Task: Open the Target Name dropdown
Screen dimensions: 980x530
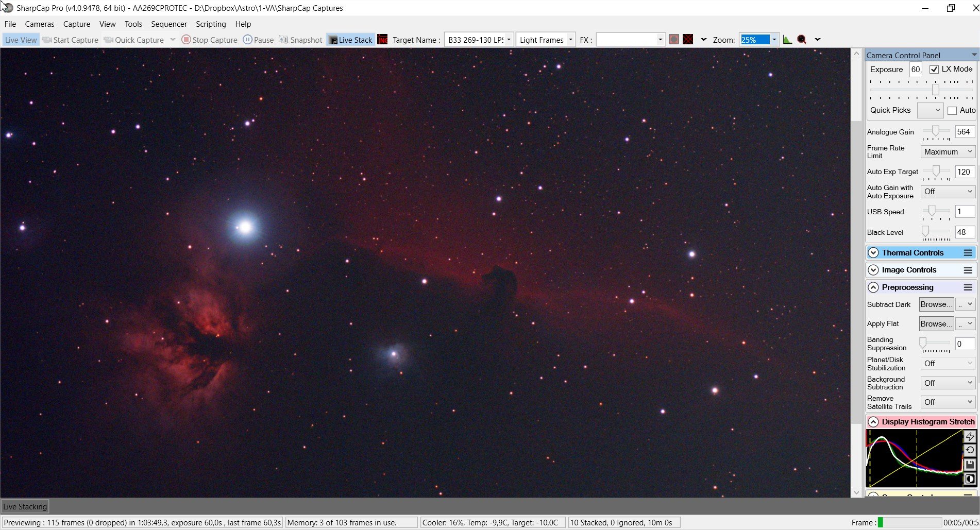Action: pyautogui.click(x=509, y=40)
